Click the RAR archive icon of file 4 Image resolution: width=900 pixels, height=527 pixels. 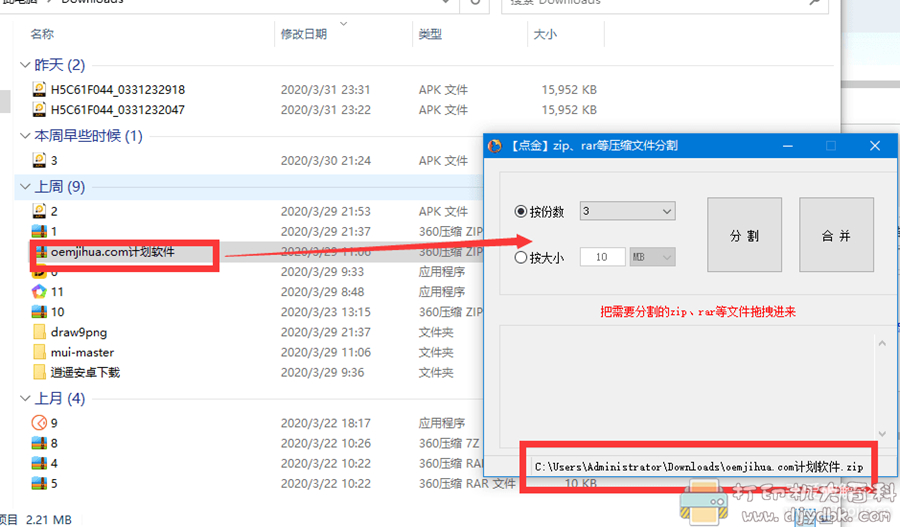(x=39, y=463)
